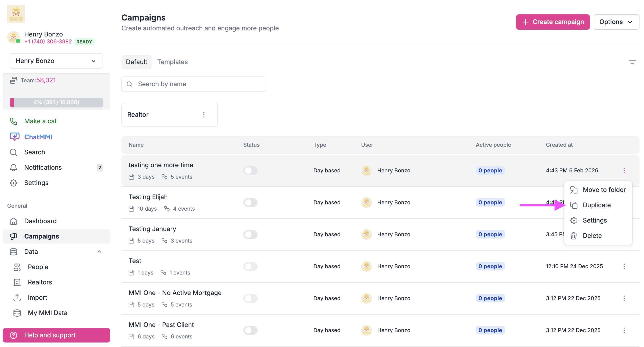Open the Realtors page in the sidebar
The height and width of the screenshot is (347, 644).
pyautogui.click(x=40, y=282)
